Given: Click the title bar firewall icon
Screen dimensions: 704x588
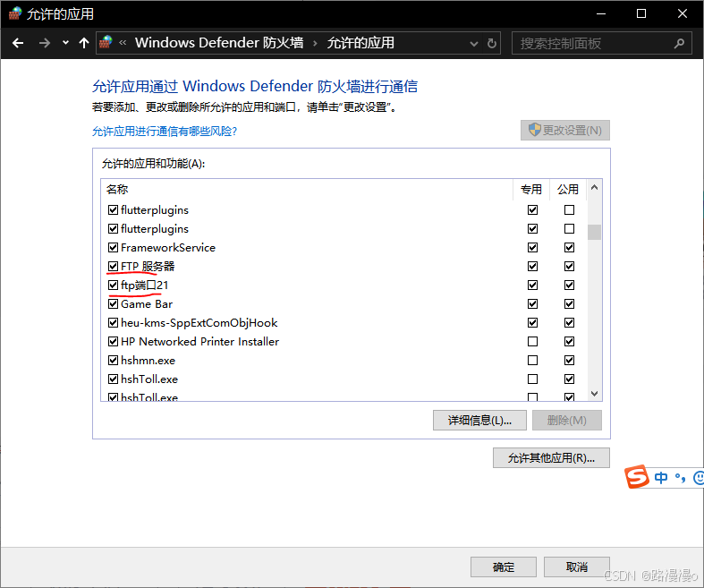Looking at the screenshot, I should pyautogui.click(x=15, y=13).
